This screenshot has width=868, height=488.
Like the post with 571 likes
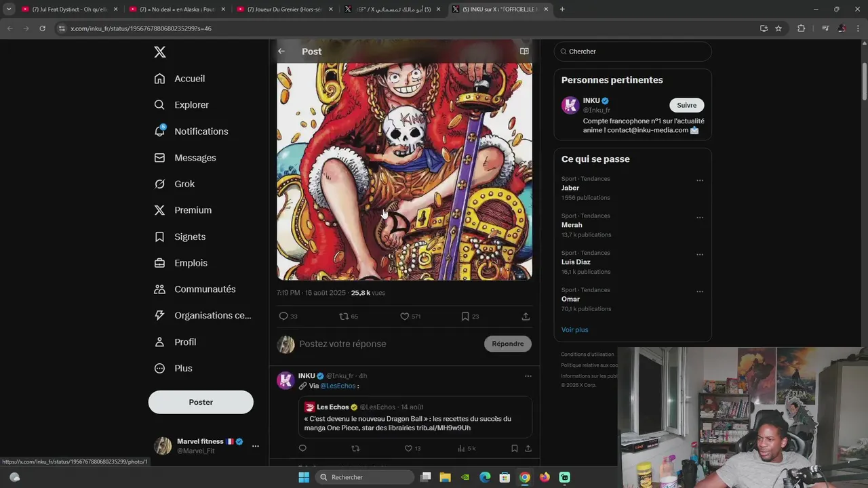pos(404,317)
